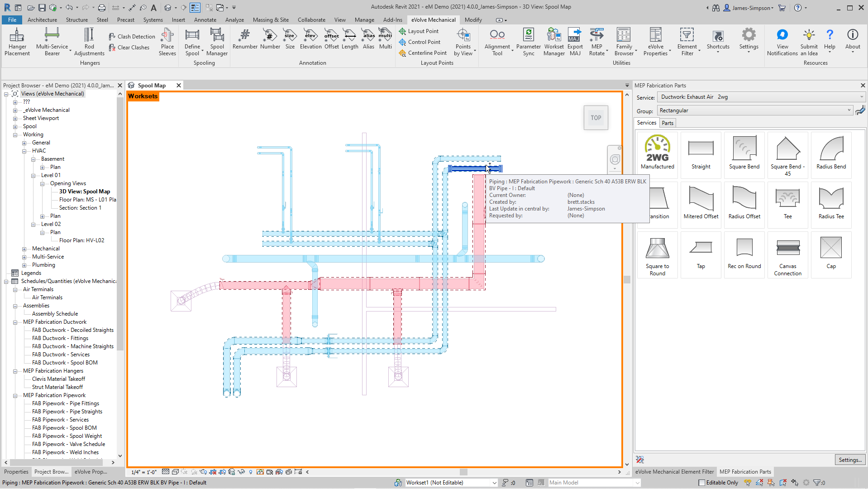Viewport: 868px width, 489px height.
Task: Open the Workset Manager
Action: (554, 42)
